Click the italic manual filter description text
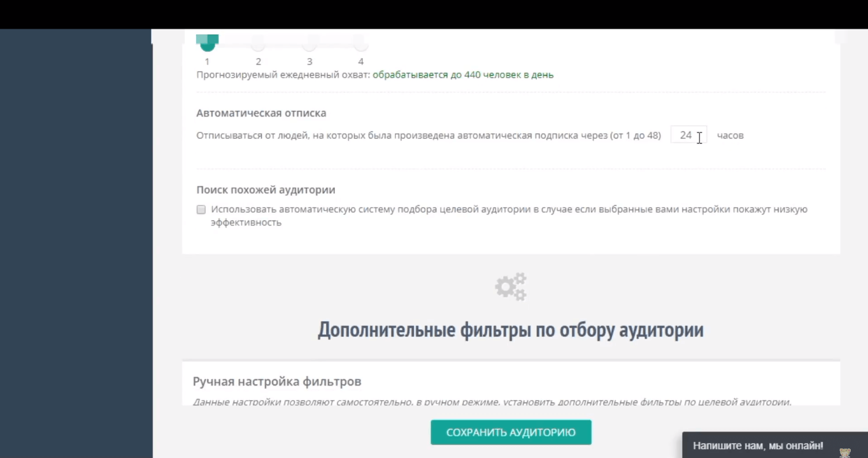This screenshot has width=868, height=458. (492, 402)
